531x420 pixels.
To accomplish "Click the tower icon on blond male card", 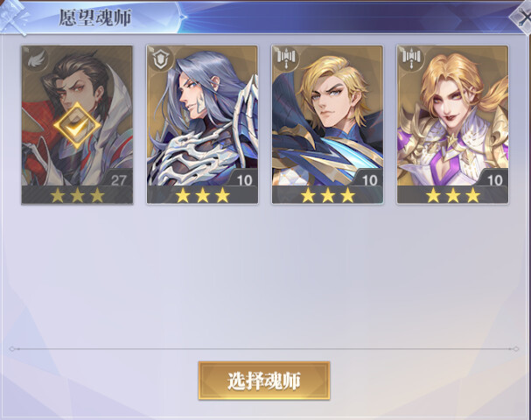I will 286,59.
